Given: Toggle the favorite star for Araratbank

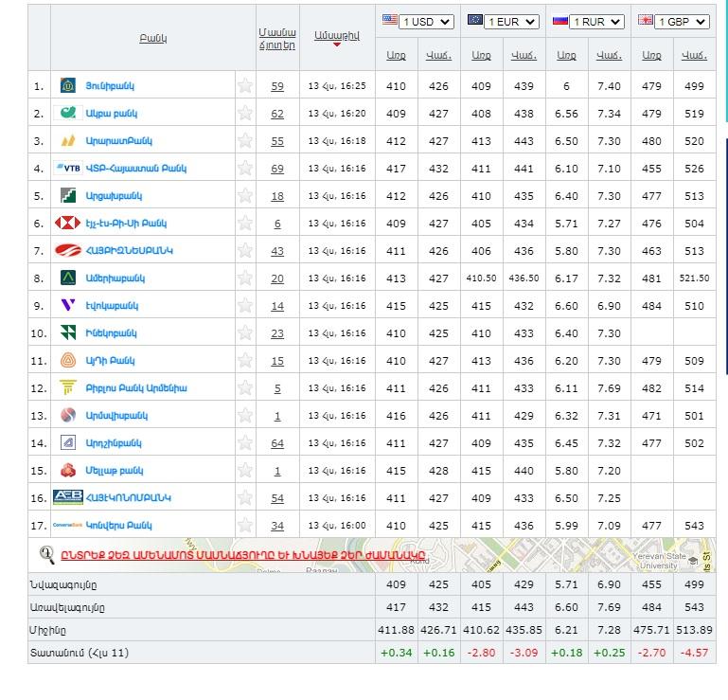Looking at the screenshot, I should [x=245, y=141].
